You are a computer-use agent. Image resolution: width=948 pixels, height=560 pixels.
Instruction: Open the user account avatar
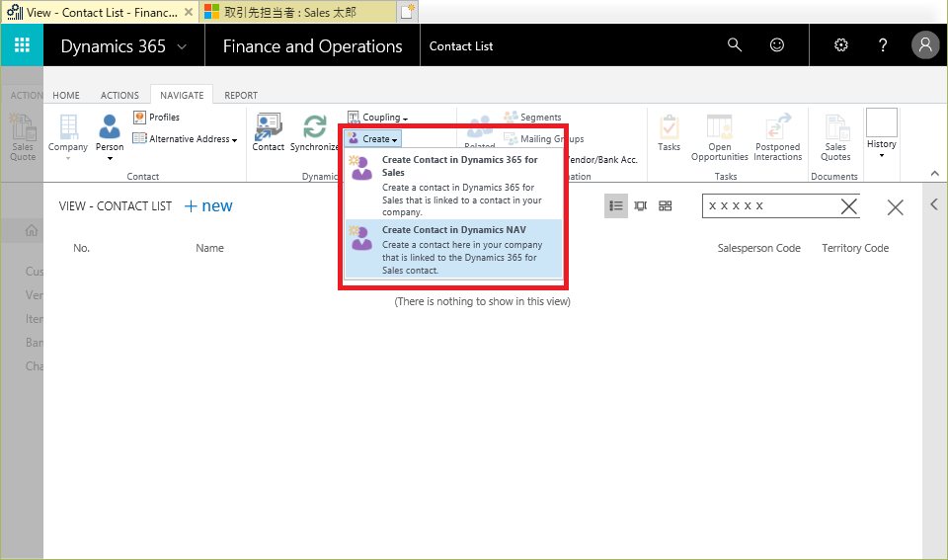[925, 44]
